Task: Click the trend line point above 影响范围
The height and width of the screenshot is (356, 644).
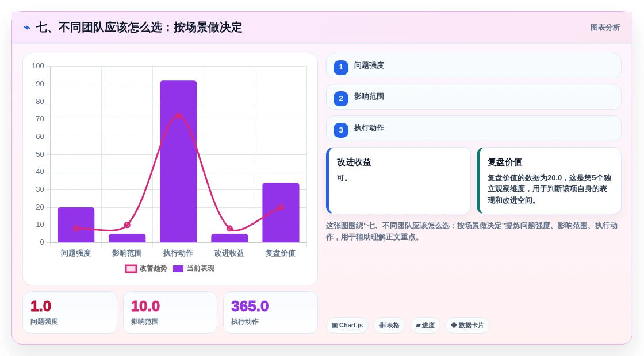Action: click(127, 225)
